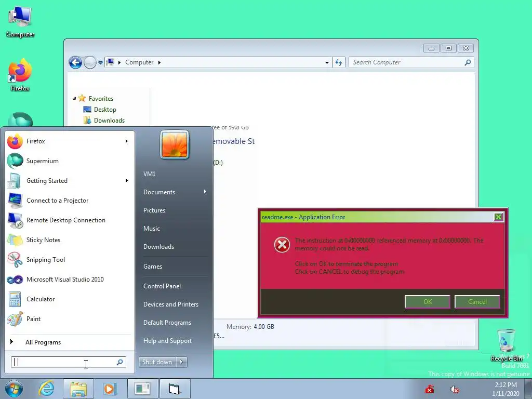The height and width of the screenshot is (399, 532).
Task: Open Control Panel
Action: point(162,286)
